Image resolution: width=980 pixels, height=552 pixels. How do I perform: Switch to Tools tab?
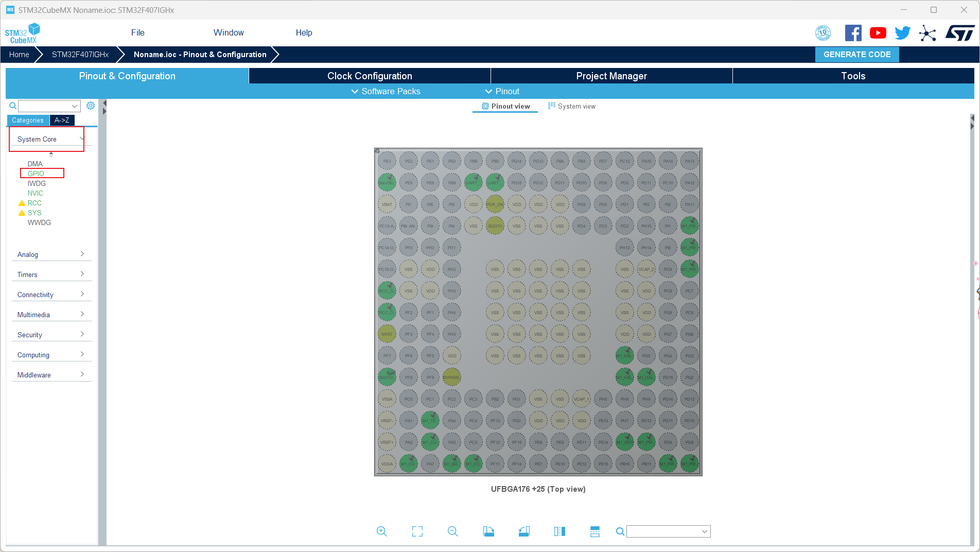point(853,76)
